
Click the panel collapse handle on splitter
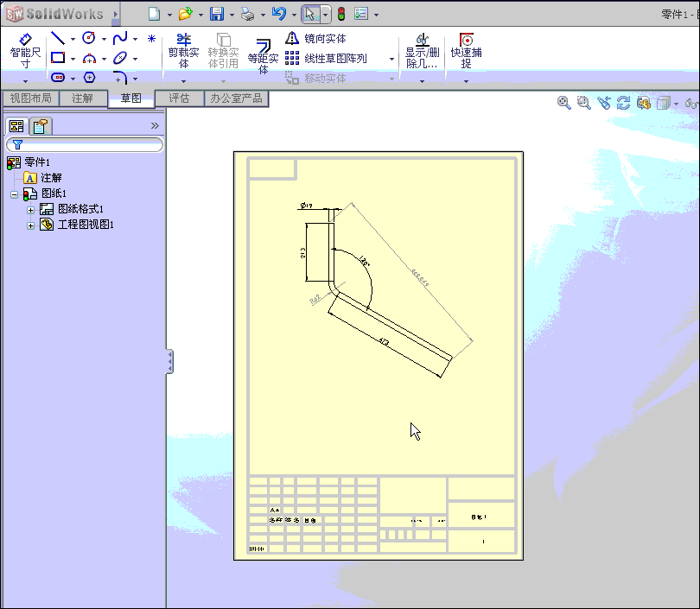(x=169, y=361)
